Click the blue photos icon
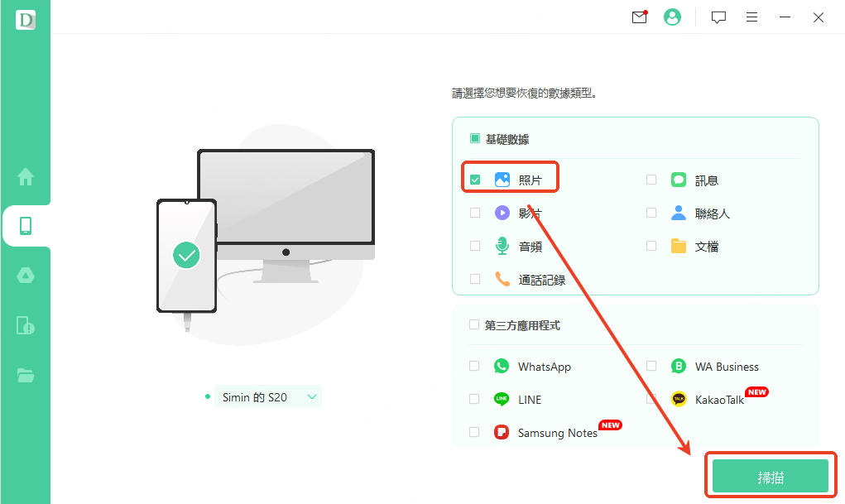Screen dimensions: 845x504 pos(502,180)
